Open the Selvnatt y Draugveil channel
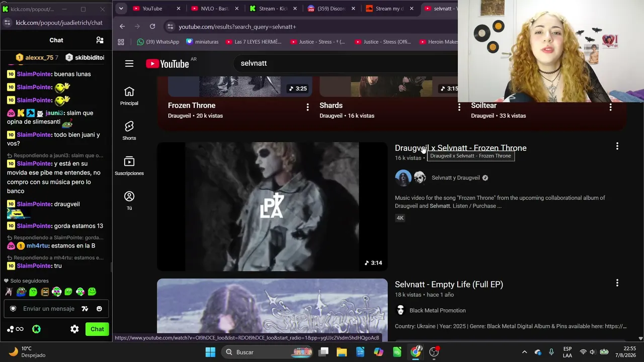 tap(456, 177)
